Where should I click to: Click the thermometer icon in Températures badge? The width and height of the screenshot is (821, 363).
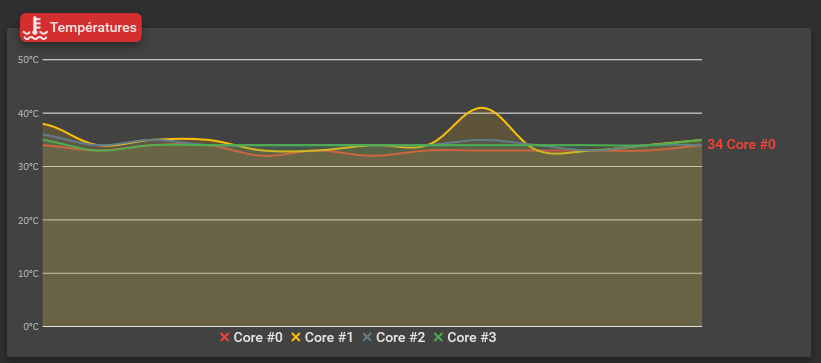35,28
